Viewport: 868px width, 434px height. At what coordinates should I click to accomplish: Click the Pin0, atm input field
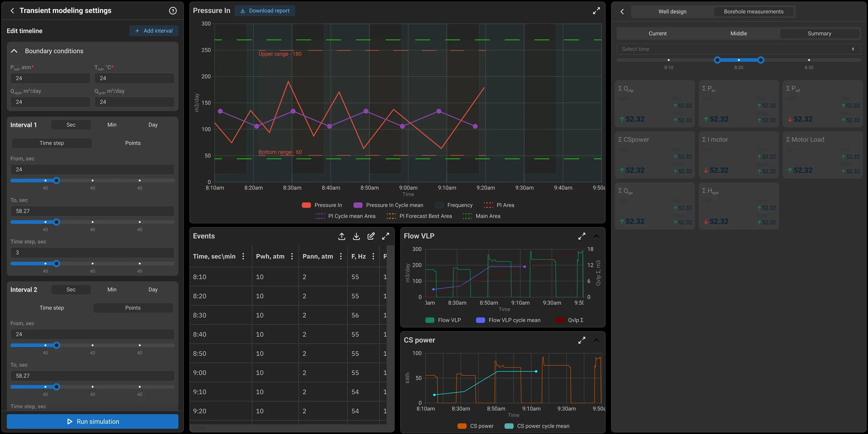click(51, 78)
